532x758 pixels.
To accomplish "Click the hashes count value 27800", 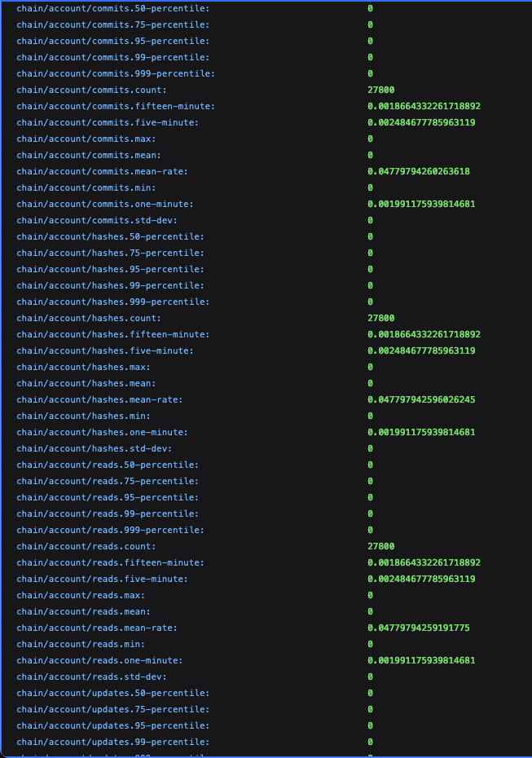I will pos(380,318).
